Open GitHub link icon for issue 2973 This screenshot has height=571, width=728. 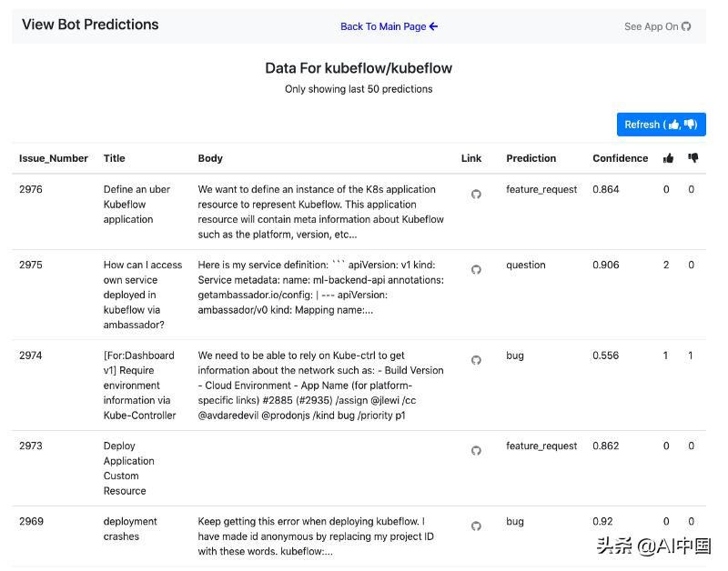[476, 450]
